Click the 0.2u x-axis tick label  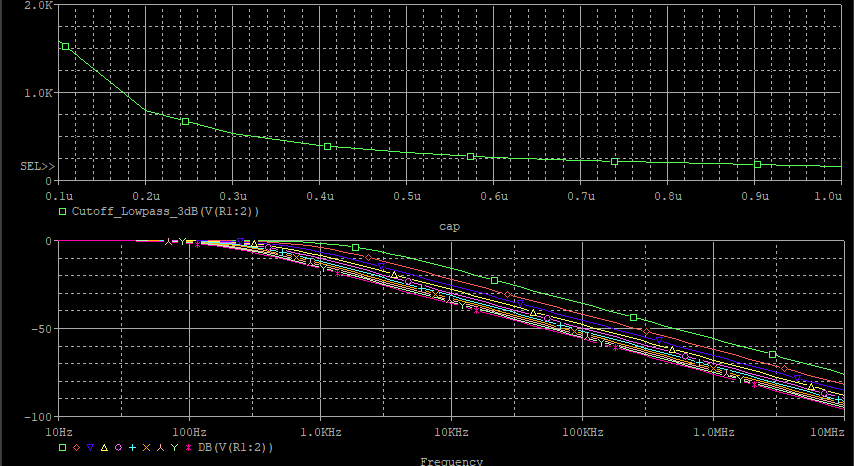point(146,196)
